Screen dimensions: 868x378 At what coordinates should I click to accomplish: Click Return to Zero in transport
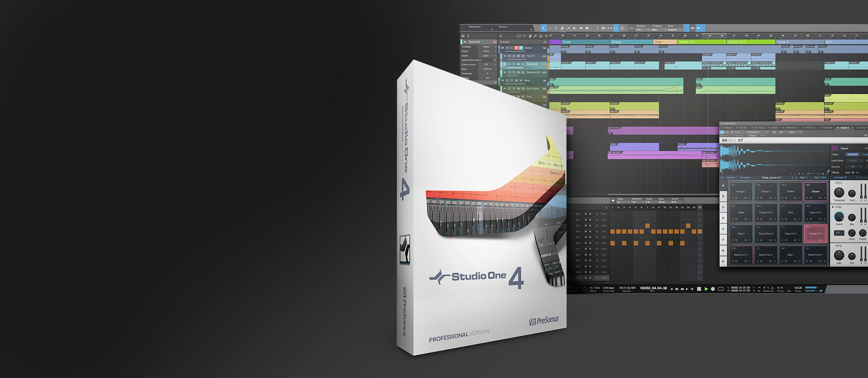coord(692,289)
